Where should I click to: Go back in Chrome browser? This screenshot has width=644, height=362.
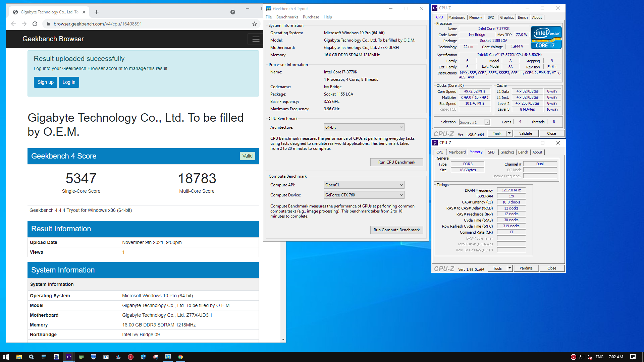pyautogui.click(x=13, y=24)
